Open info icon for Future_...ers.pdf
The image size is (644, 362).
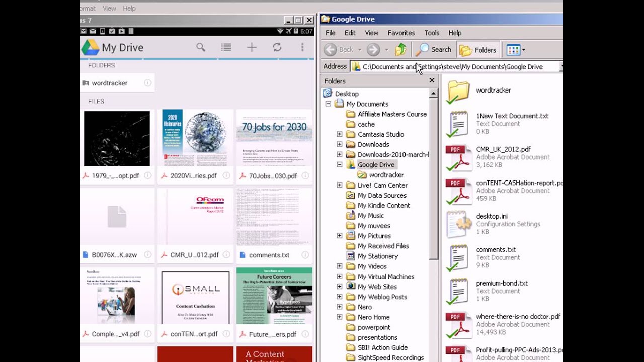(305, 334)
